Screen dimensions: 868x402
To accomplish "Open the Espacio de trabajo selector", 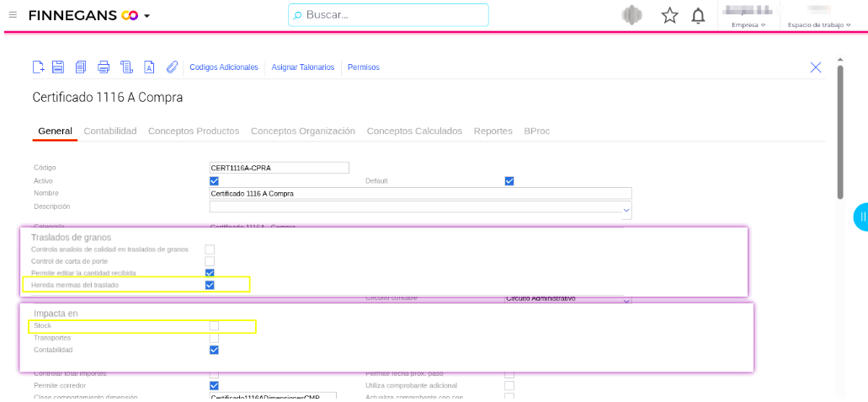I will 819,25.
